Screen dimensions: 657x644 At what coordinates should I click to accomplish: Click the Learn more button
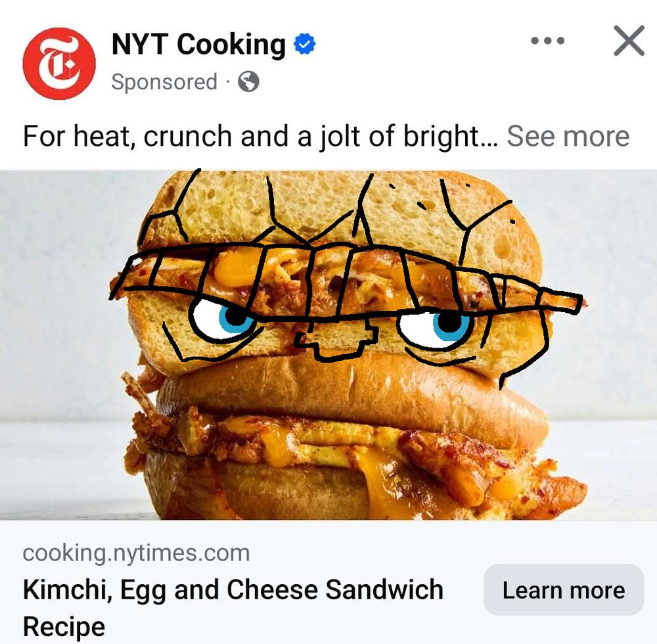click(564, 590)
